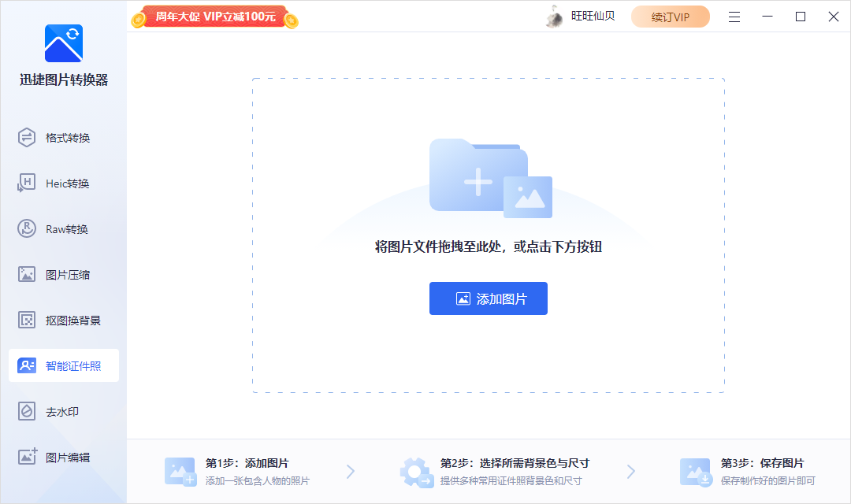Click the blue 添加图片 button
Screen dimensions: 851x504
[488, 298]
